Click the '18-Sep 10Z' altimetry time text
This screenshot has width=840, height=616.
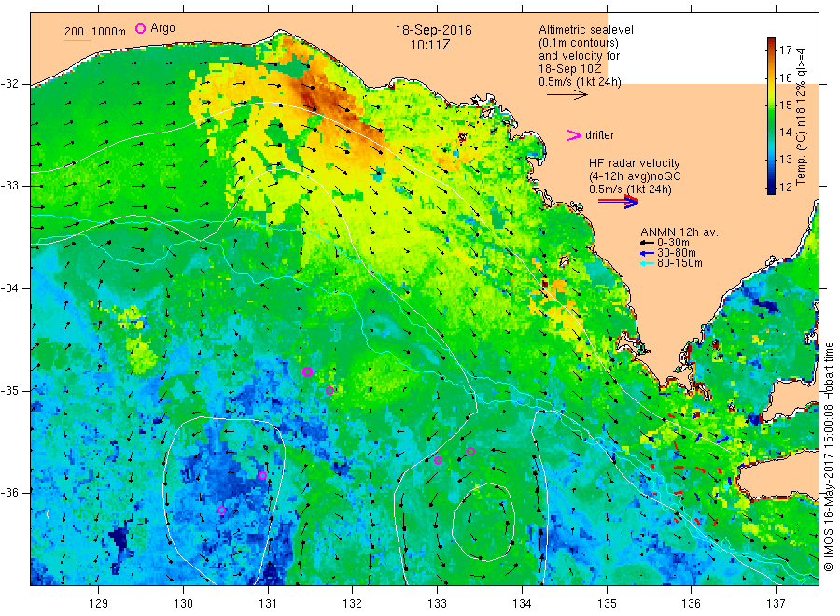point(570,69)
